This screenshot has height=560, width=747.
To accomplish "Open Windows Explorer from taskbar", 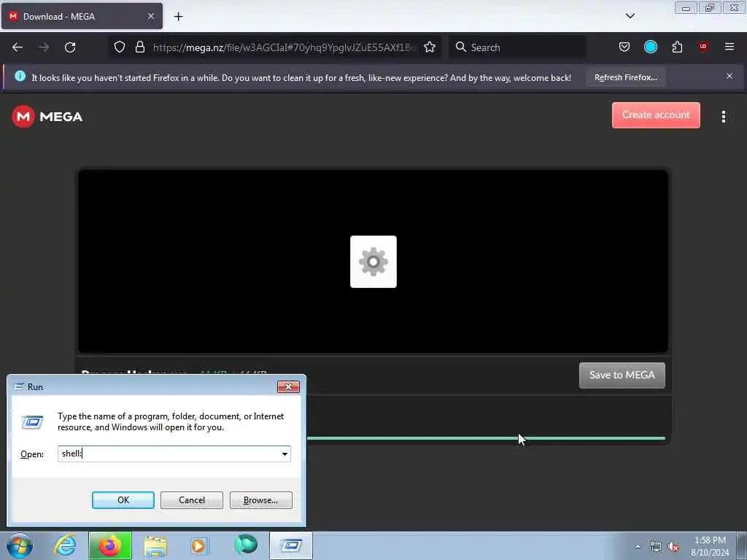I will pos(155,545).
